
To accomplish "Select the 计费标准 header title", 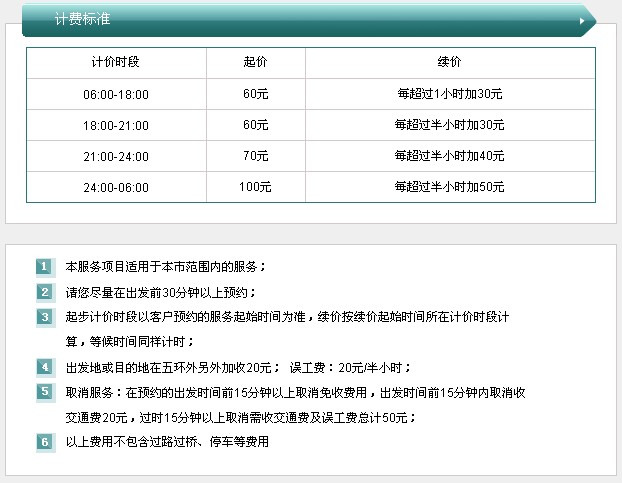I will 82,20.
